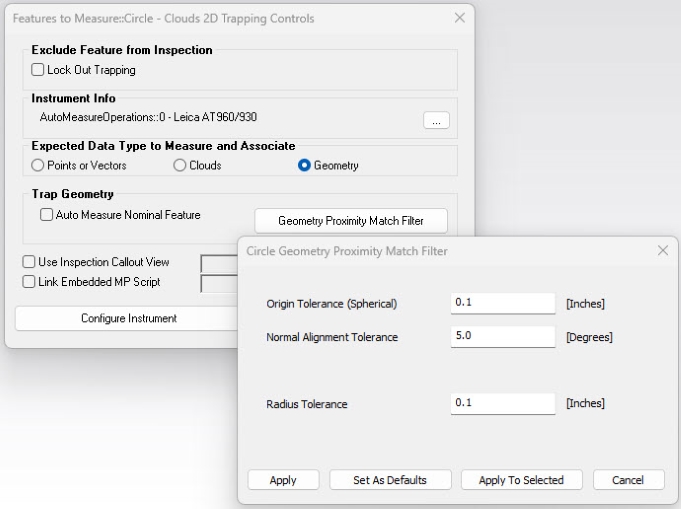Close the Features to Measure Circle window
Screen dimensions: 681x509
coord(459,18)
